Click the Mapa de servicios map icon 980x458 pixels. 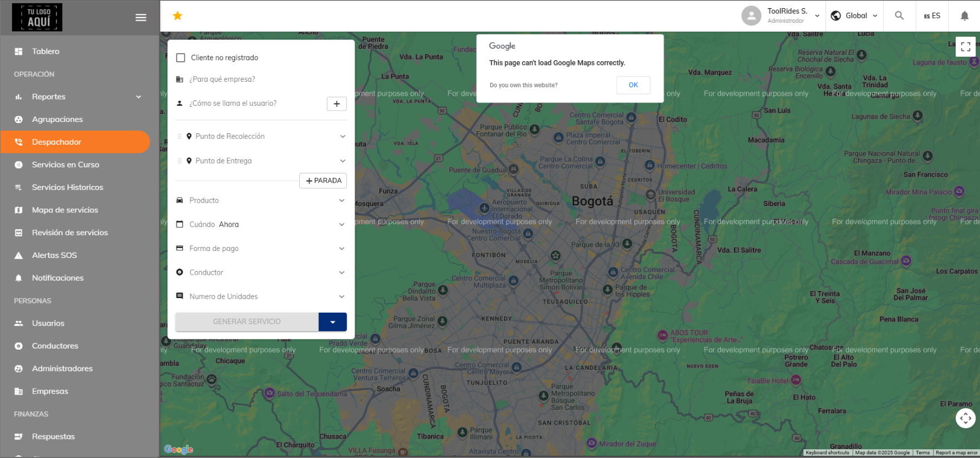tap(18, 210)
